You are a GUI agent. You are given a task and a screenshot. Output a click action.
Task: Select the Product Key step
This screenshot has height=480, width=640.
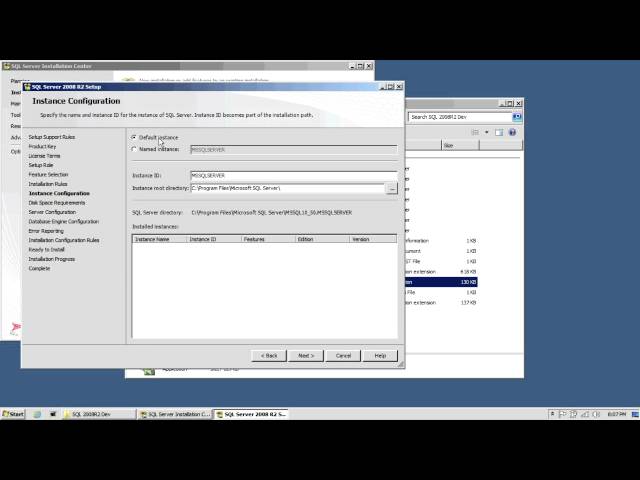[42, 147]
